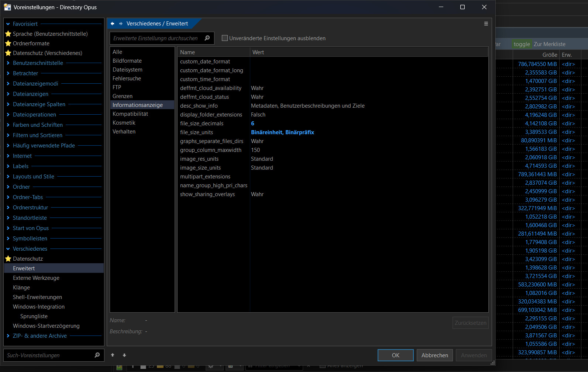Viewport: 588px width, 372px height.
Task: Collapse the Verschiedenes section
Action: (x=8, y=249)
